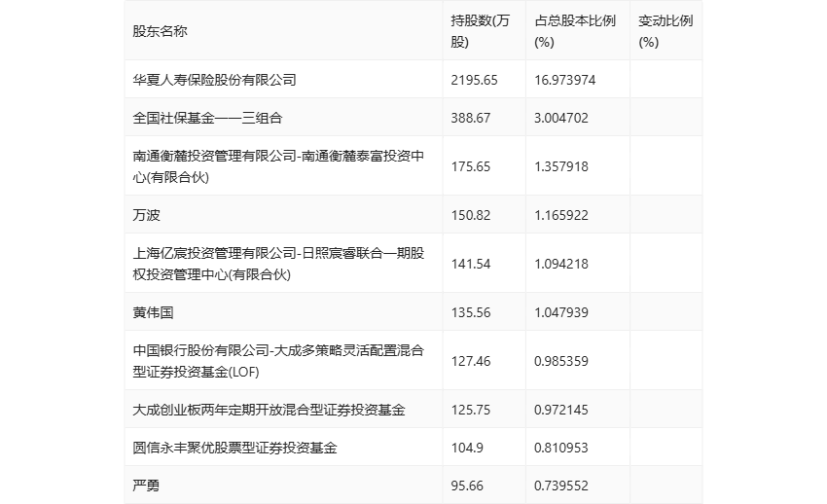Click the percentage 1.357918
This screenshot has width=827, height=504.
click(x=561, y=166)
